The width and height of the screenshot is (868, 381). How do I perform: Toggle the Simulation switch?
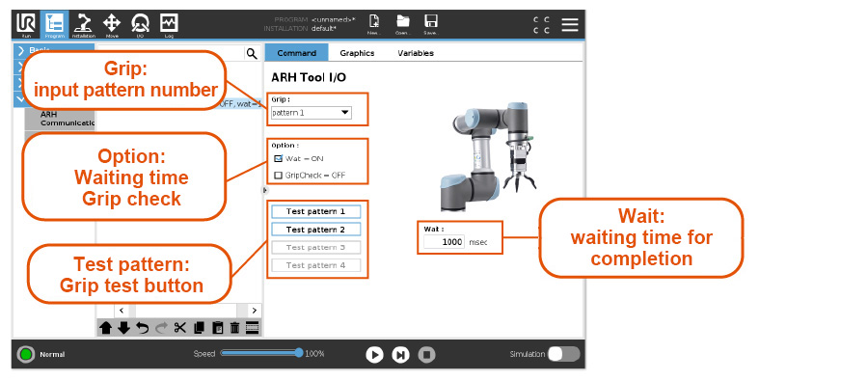pos(563,354)
